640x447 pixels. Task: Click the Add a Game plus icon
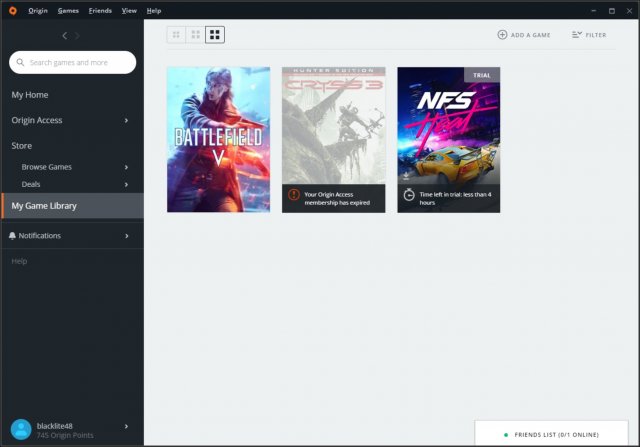pos(502,35)
